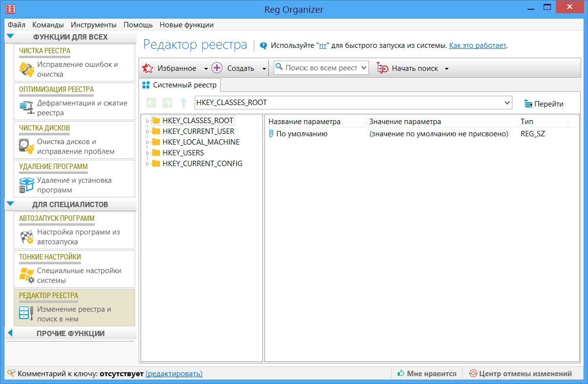Click the thumbs-up icon in status bar
The height and width of the screenshot is (384, 588).
[401, 373]
